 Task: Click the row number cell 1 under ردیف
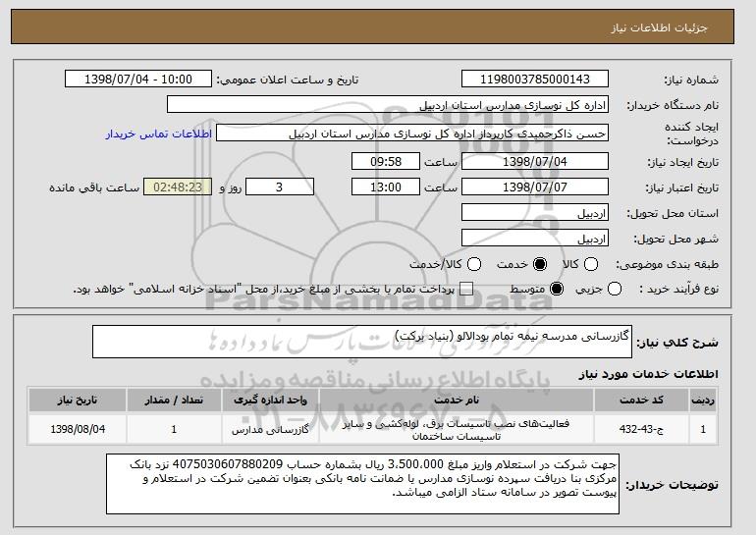(703, 429)
